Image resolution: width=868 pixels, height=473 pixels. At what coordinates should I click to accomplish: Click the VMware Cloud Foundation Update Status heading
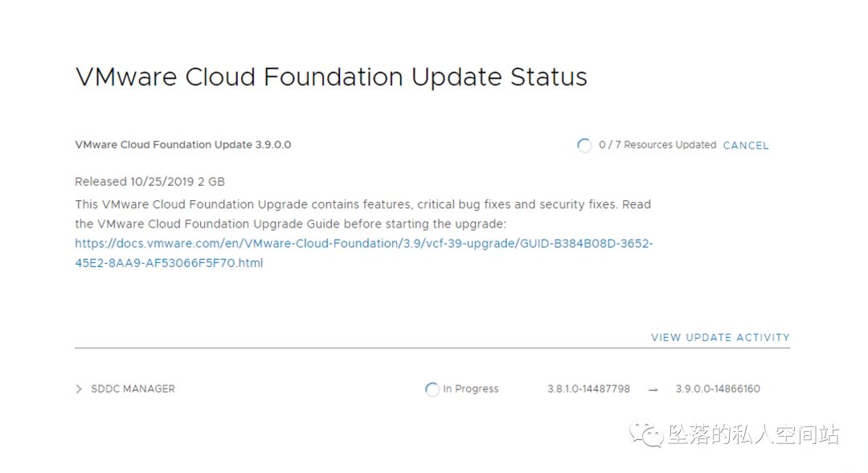(x=331, y=77)
